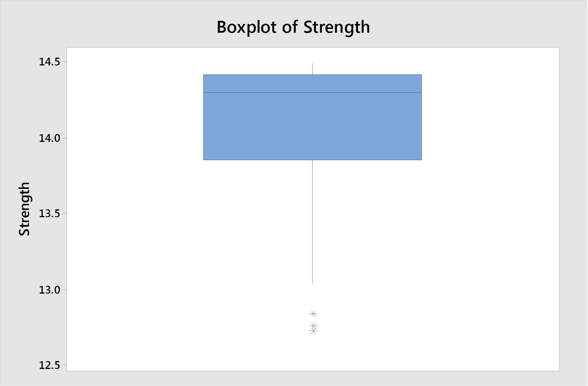
Task: Click the blue box area above the median
Action: 313,84
